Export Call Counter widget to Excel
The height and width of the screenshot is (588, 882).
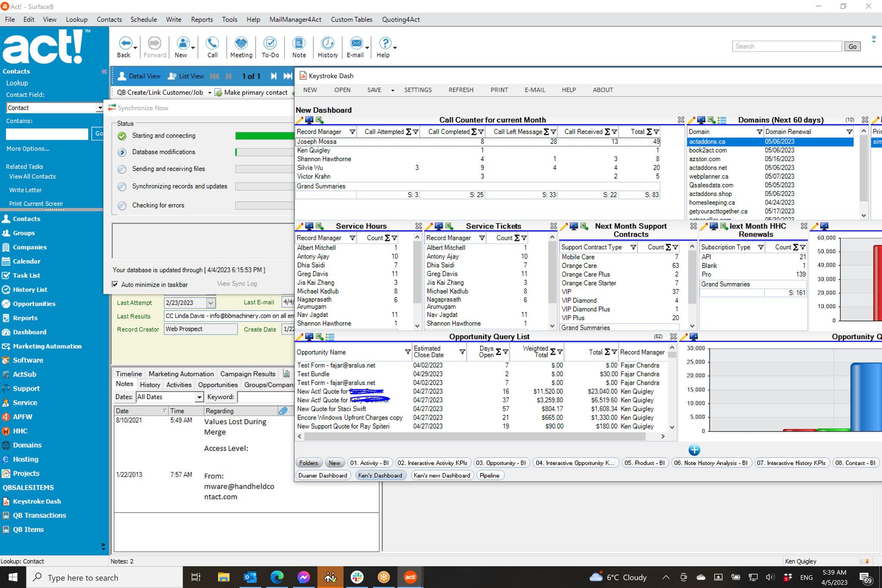point(319,120)
